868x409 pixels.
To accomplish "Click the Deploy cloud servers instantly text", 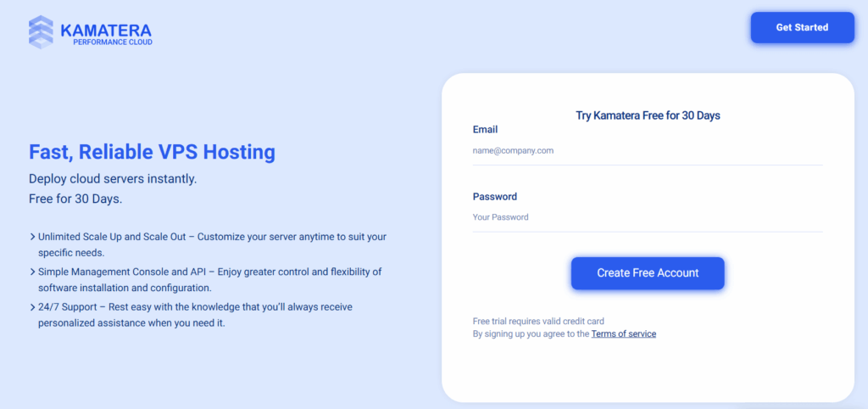I will 113,180.
